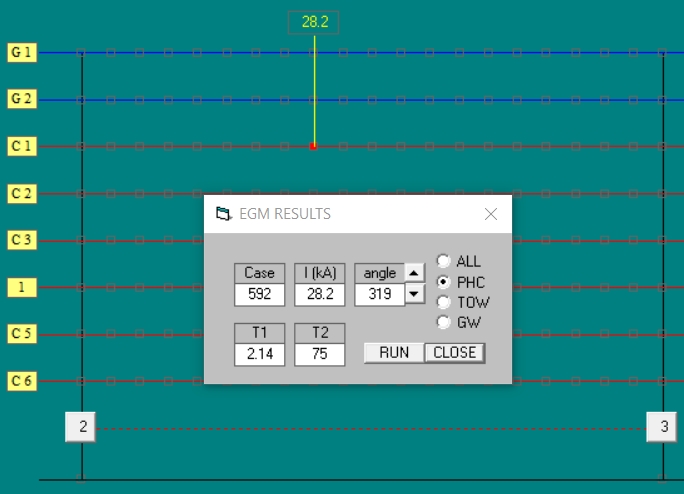Select the C 1 conductor label
The width and height of the screenshot is (684, 494).
pyautogui.click(x=22, y=146)
